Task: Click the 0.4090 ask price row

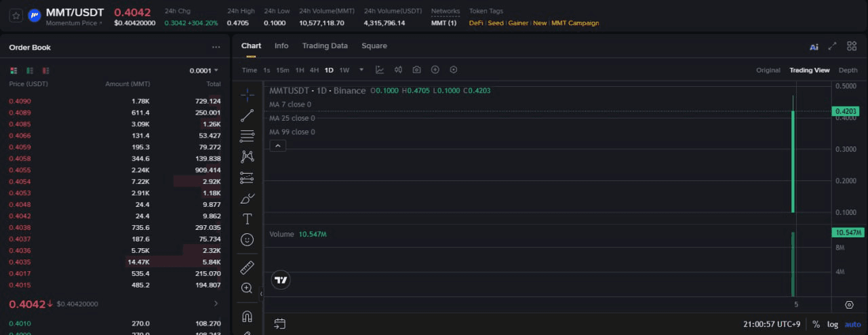Action: point(115,101)
